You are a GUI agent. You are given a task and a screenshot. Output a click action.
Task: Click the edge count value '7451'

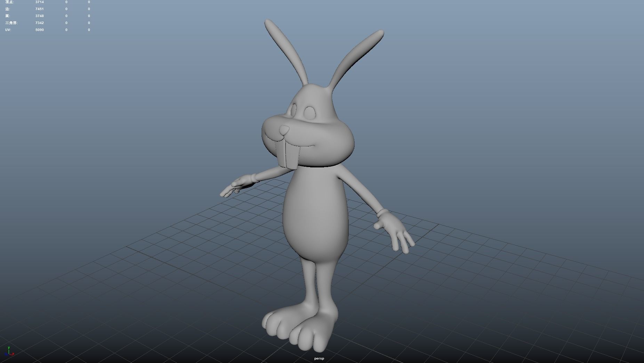click(x=40, y=9)
